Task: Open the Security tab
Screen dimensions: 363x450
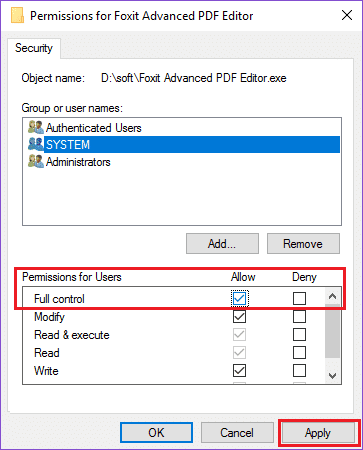Action: tap(34, 48)
